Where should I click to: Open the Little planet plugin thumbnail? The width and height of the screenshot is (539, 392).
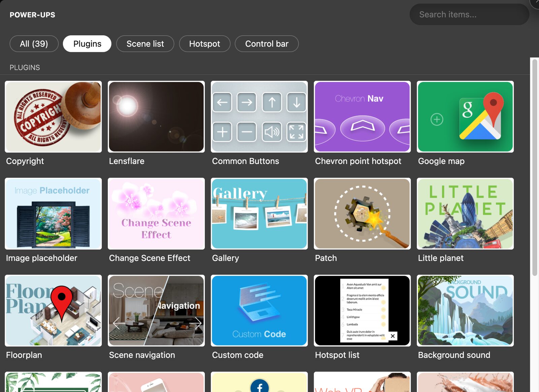(x=465, y=214)
